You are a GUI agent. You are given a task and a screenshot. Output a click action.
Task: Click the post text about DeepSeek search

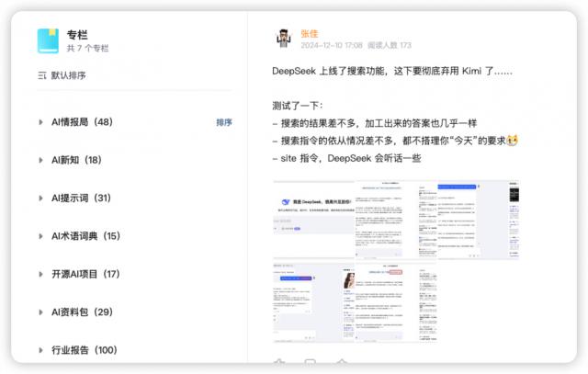pyautogui.click(x=392, y=71)
